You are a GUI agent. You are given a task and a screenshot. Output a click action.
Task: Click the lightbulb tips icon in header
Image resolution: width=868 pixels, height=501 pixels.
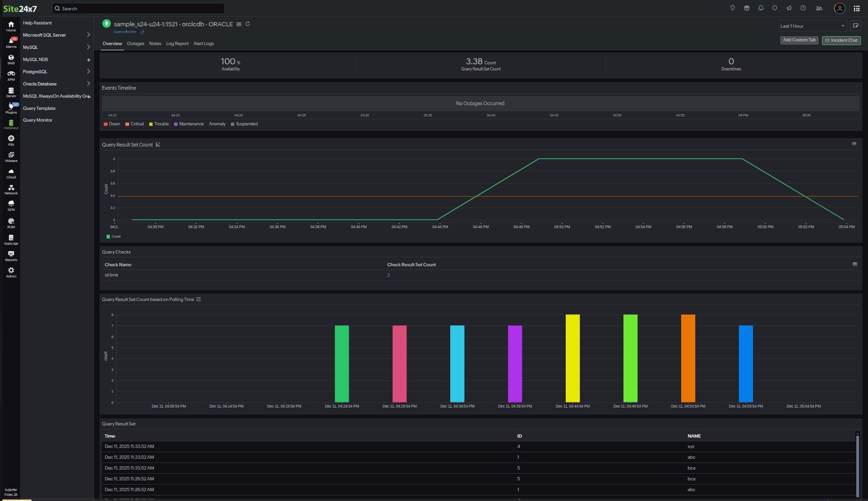732,8
